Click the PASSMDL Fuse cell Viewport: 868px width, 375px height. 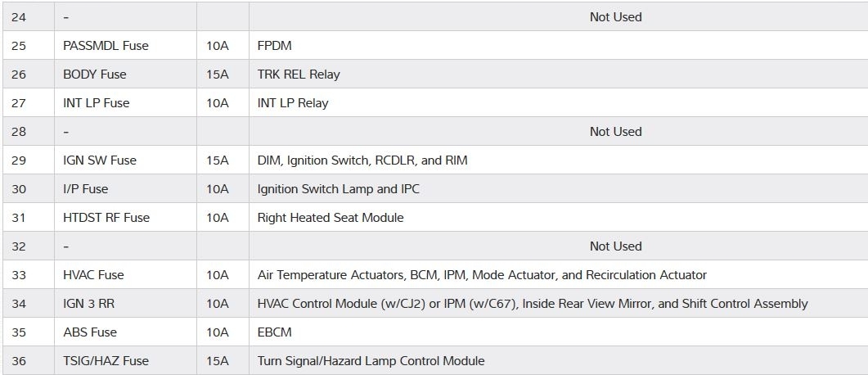(x=106, y=46)
